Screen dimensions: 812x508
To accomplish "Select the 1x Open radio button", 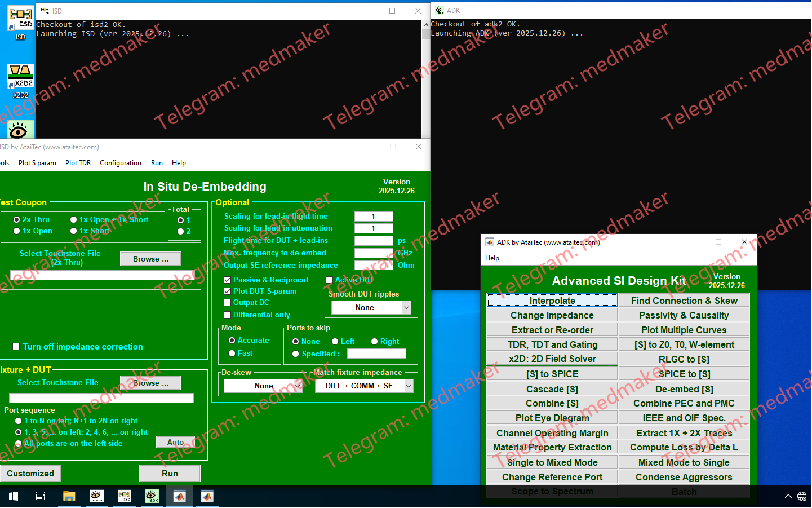I will point(17,231).
